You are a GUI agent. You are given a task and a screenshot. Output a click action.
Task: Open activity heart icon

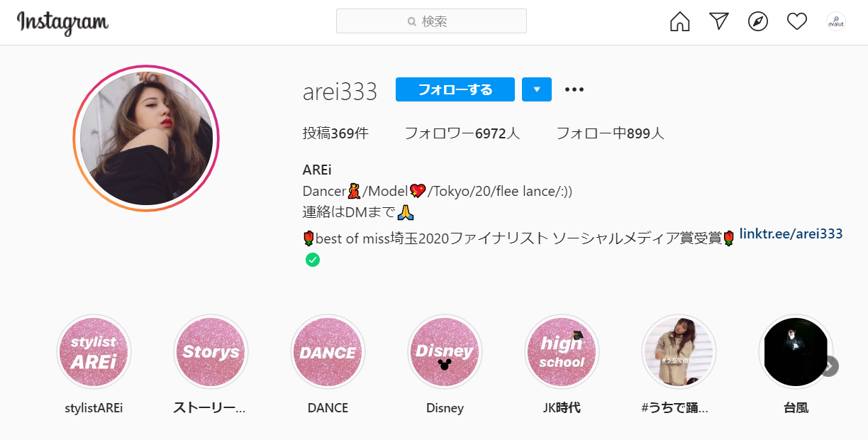tap(797, 21)
